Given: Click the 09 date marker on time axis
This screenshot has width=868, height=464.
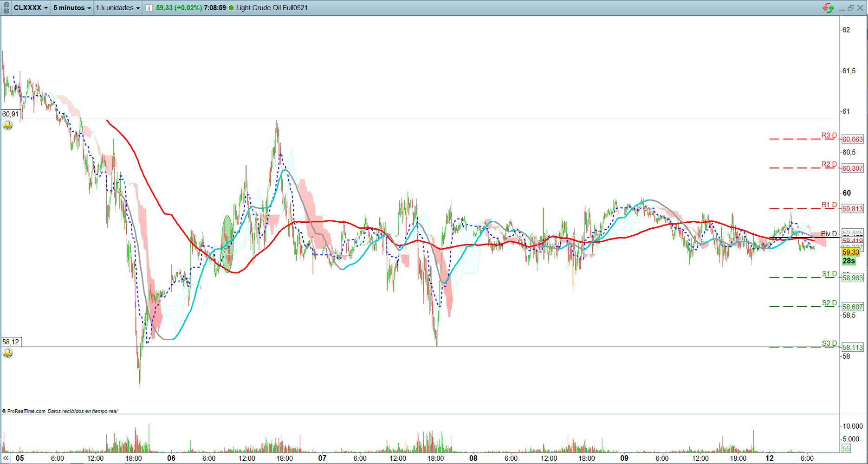Looking at the screenshot, I should 624,458.
